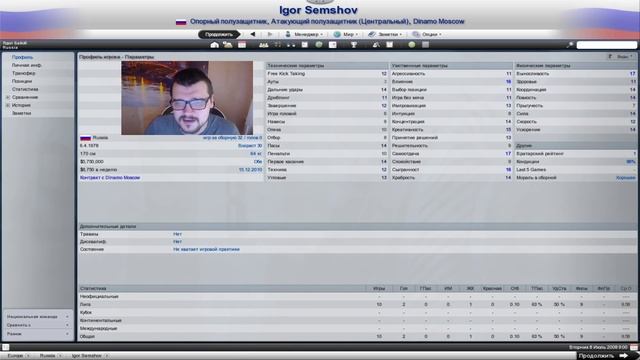Click the Russia flag in the title subtitle
The height and width of the screenshot is (360, 640).
coord(181,22)
